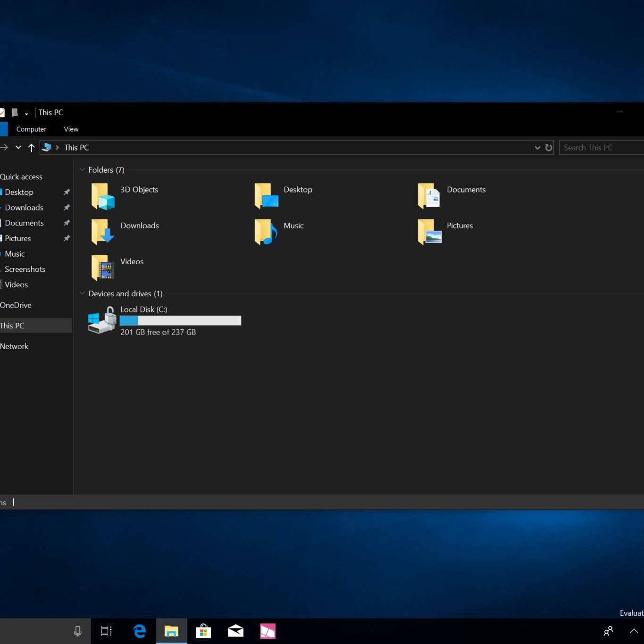
Task: Open the Mail app from taskbar
Action: coord(235,631)
